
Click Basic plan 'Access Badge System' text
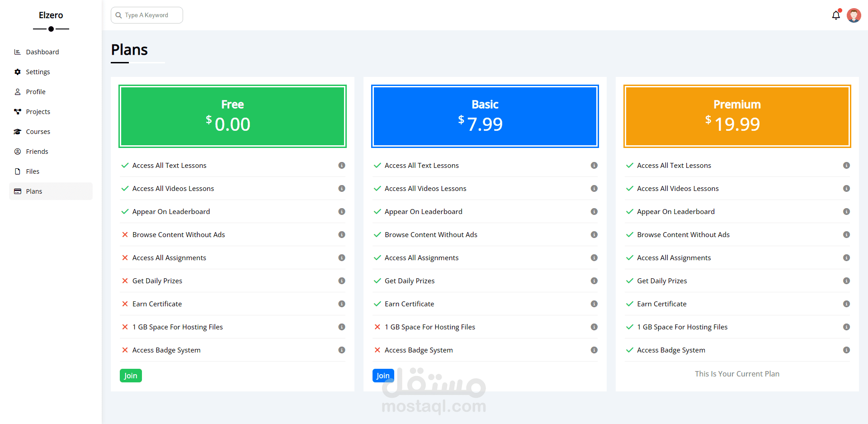click(x=419, y=350)
